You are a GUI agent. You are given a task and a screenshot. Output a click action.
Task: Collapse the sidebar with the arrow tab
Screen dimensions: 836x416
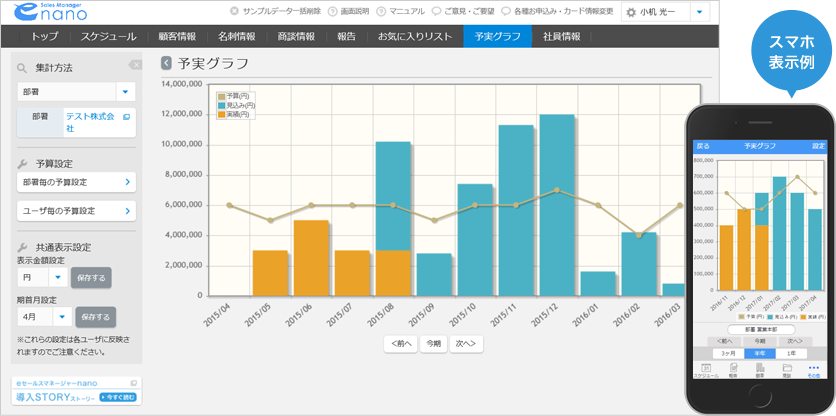(x=135, y=65)
